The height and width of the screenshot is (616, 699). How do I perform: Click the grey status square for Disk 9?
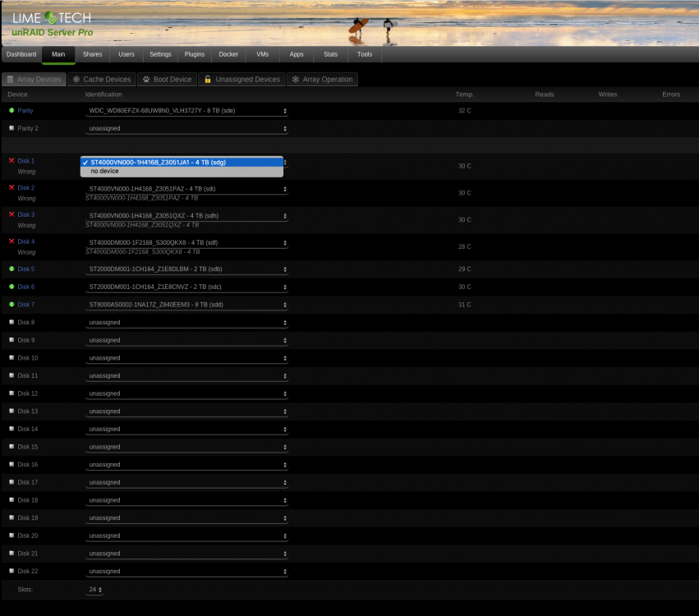[11, 340]
